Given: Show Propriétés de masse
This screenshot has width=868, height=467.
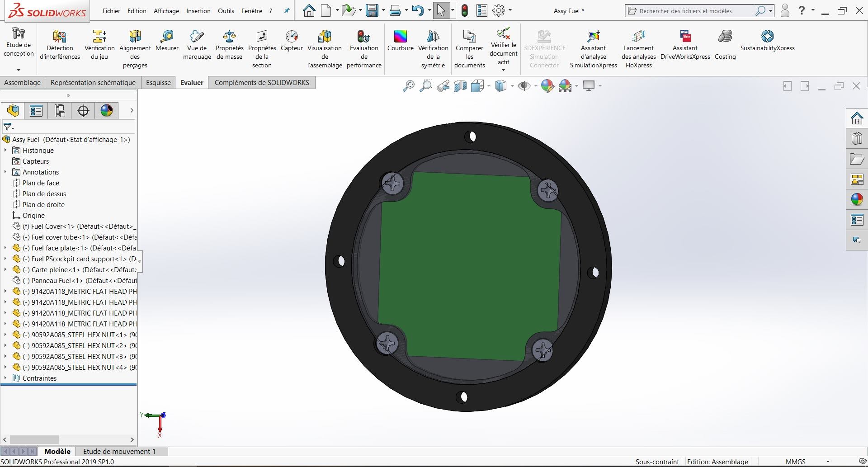Looking at the screenshot, I should coord(229,44).
